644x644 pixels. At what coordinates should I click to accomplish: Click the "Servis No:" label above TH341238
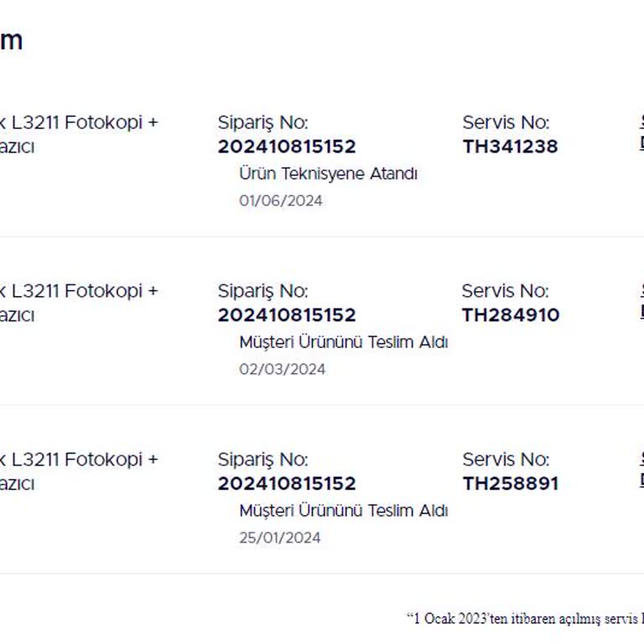click(506, 122)
